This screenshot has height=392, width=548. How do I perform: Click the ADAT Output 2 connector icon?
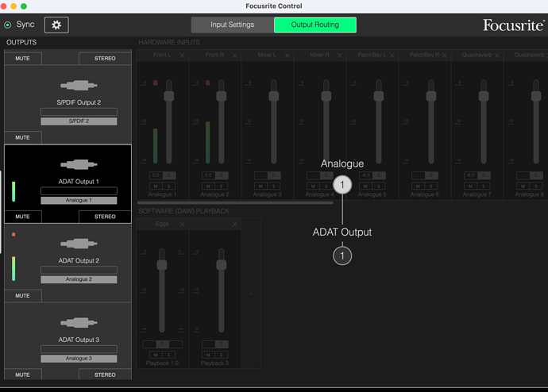click(x=79, y=244)
